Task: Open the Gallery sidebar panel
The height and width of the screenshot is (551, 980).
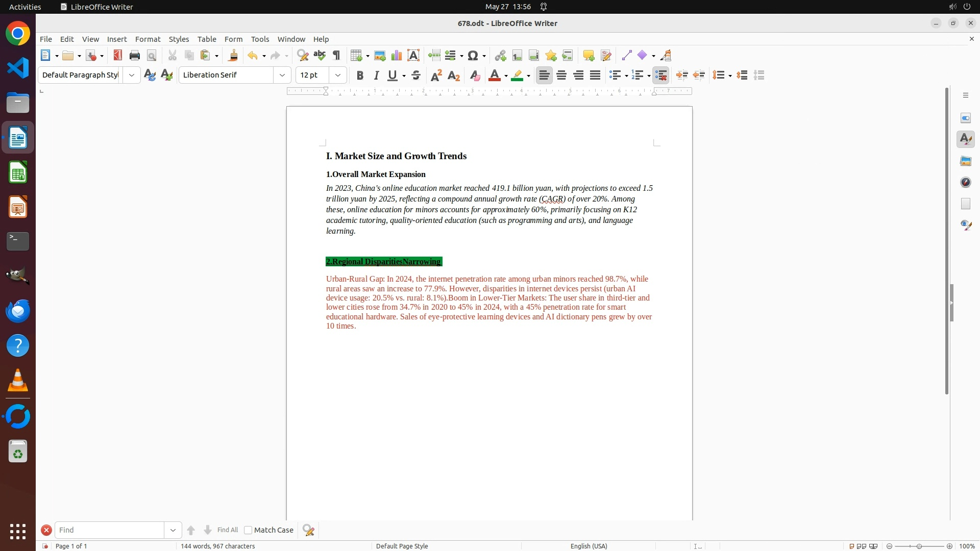Action: click(965, 161)
